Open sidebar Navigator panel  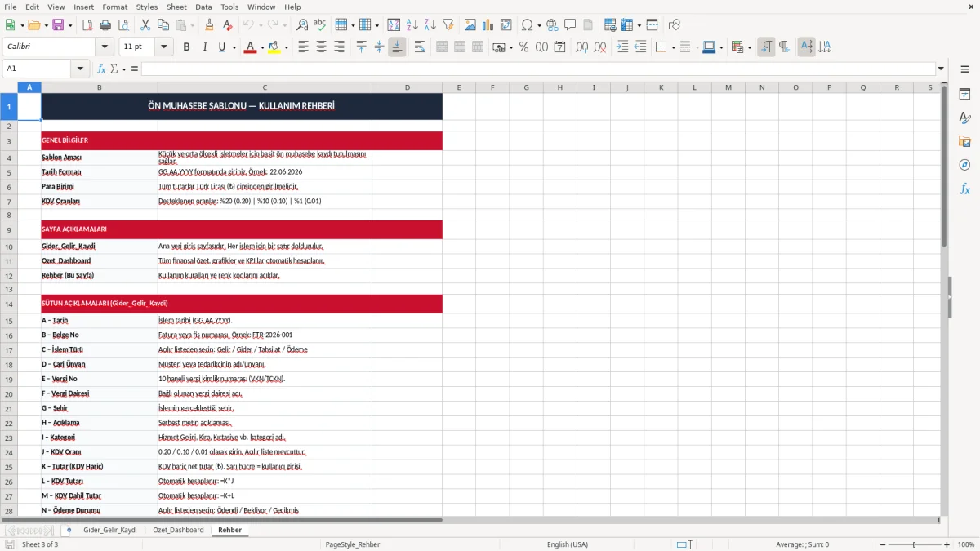[x=964, y=165]
